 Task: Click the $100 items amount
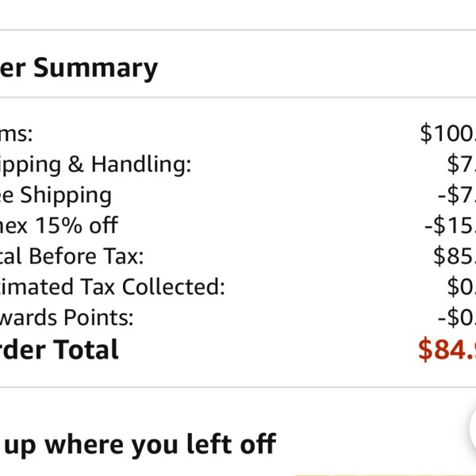[448, 133]
